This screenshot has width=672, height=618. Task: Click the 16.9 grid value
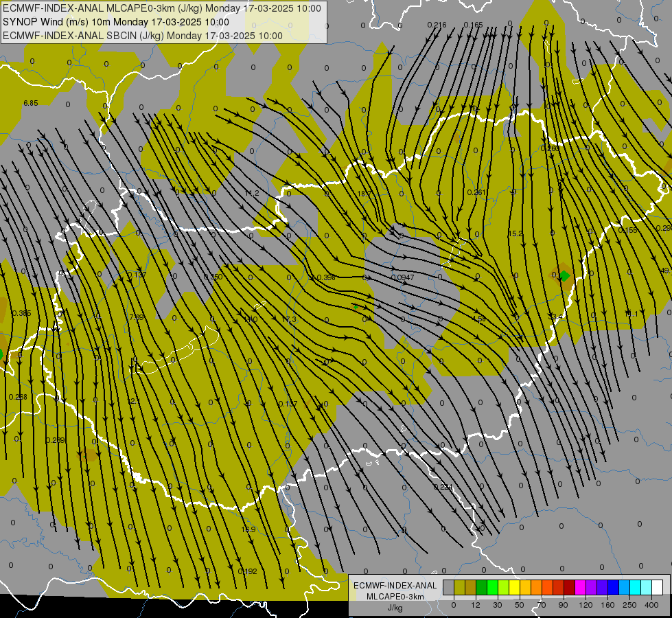pos(248,529)
